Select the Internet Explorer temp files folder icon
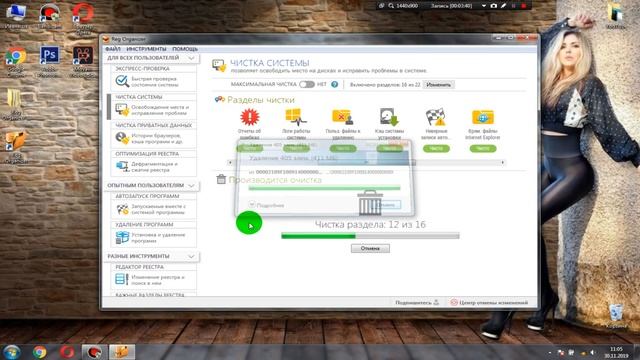The image size is (640, 360). pos(482,117)
